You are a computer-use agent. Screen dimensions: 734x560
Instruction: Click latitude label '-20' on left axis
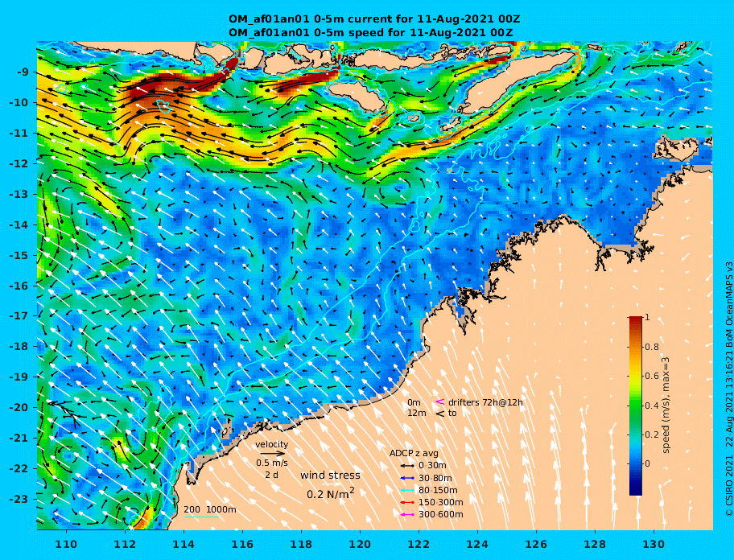[19, 407]
